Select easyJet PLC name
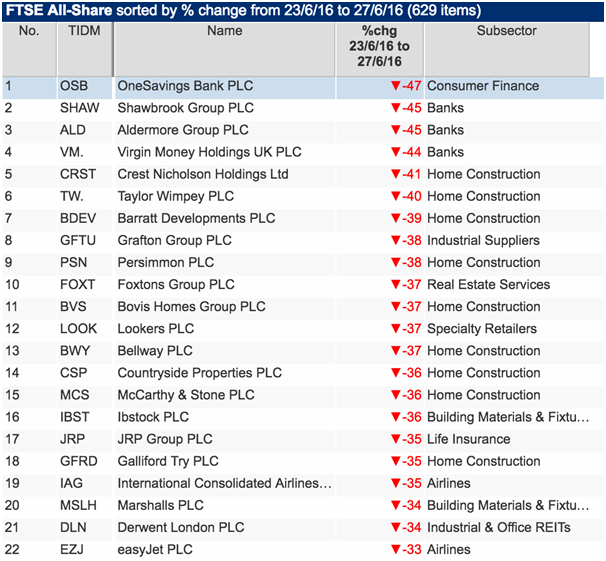Viewport: 606px width, 561px height. click(155, 549)
